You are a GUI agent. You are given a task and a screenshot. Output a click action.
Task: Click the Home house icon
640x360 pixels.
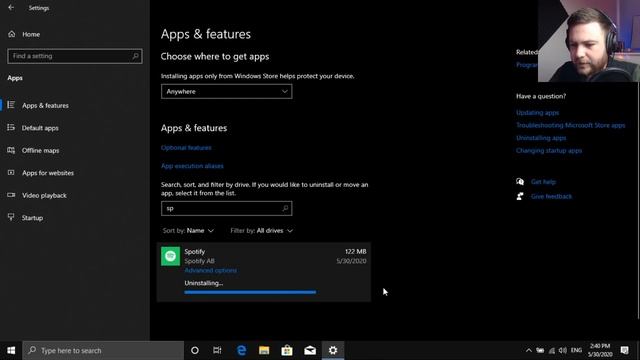tap(11, 34)
